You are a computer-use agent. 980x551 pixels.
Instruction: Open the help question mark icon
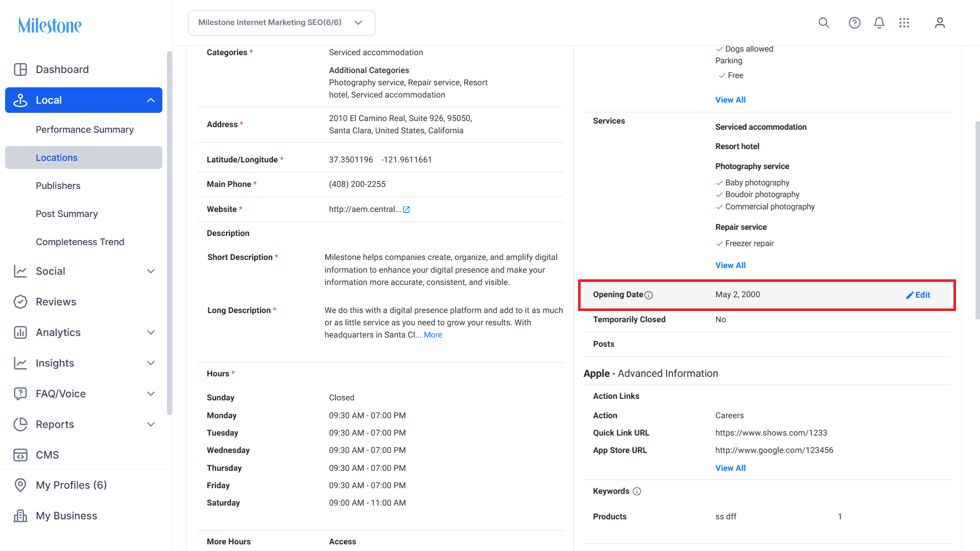854,22
